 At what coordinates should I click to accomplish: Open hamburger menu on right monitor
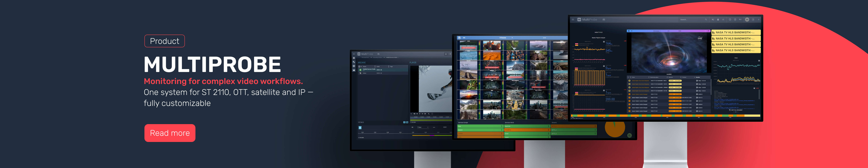(573, 20)
